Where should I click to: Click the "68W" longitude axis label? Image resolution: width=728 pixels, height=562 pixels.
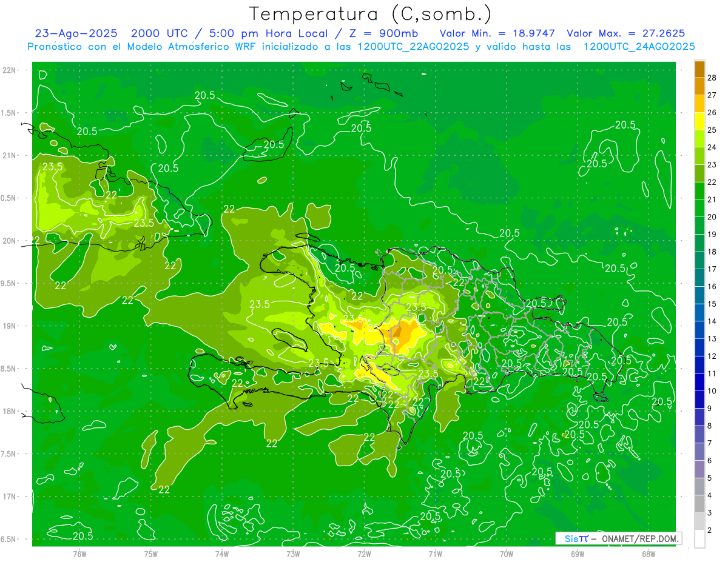[649, 554]
